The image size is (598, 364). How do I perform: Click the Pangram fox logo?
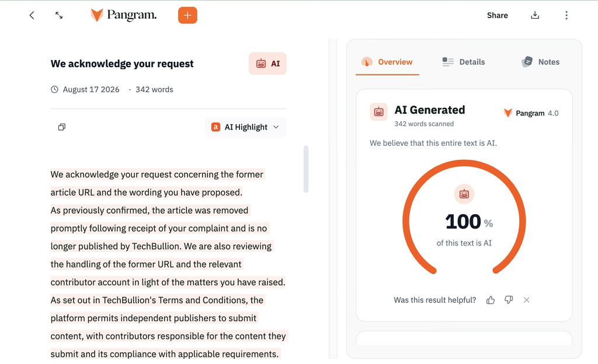click(124, 15)
